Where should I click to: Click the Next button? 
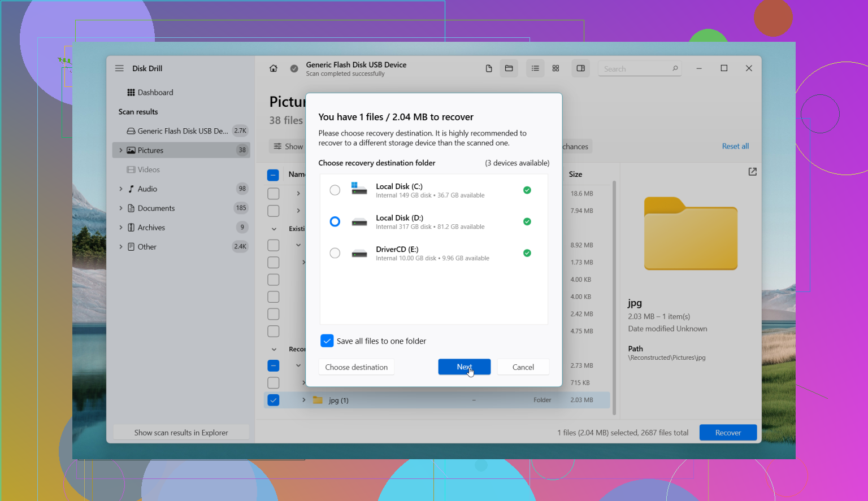(x=465, y=367)
